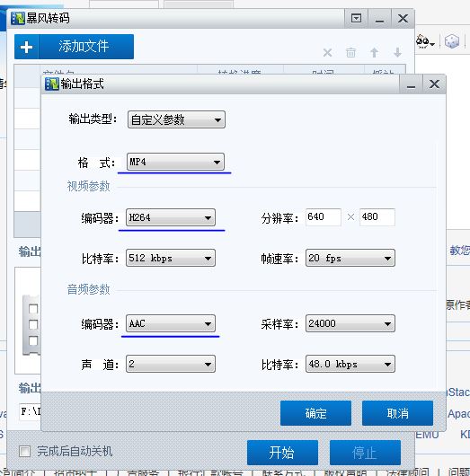
Task: Click the move up arrow icon
Action: (375, 52)
